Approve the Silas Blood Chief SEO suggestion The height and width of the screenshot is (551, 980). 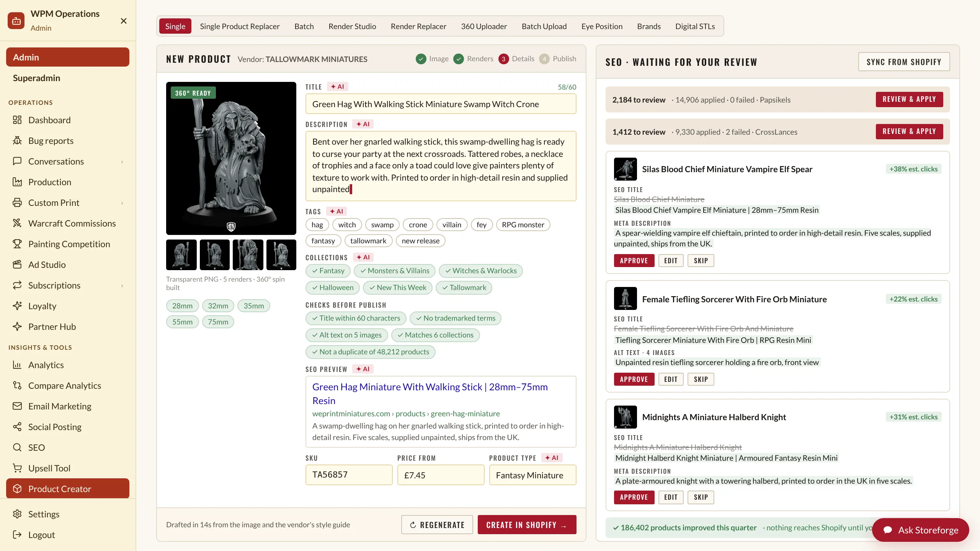(634, 261)
